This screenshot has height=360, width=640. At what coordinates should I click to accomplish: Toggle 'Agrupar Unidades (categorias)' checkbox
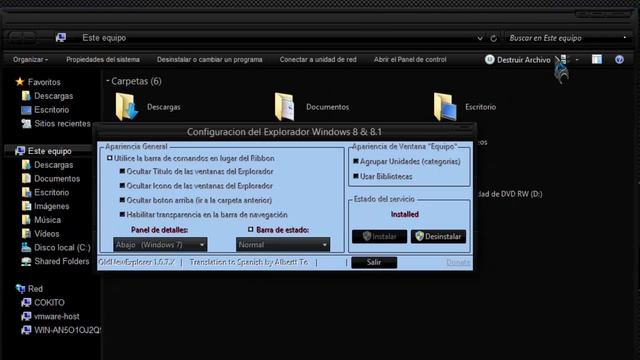[x=356, y=161]
